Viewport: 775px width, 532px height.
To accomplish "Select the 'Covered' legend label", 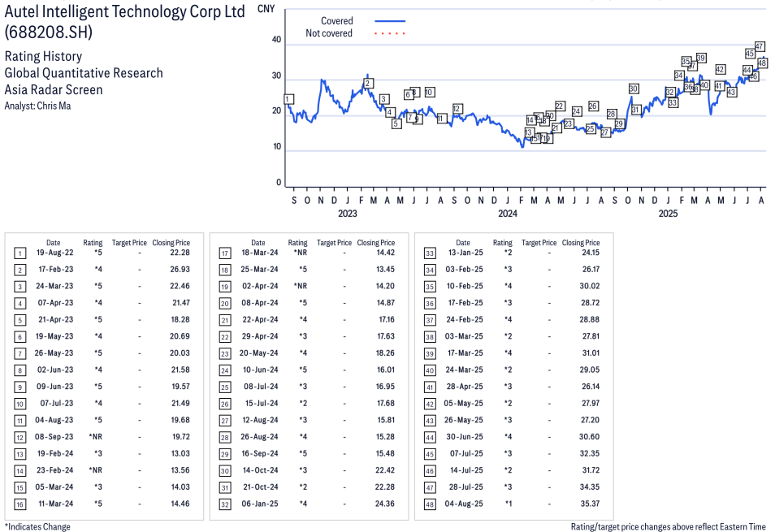I will (x=336, y=21).
